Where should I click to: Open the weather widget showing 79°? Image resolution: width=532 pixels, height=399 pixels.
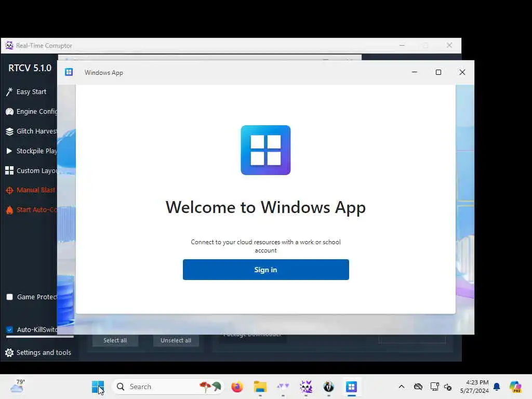coord(17,386)
